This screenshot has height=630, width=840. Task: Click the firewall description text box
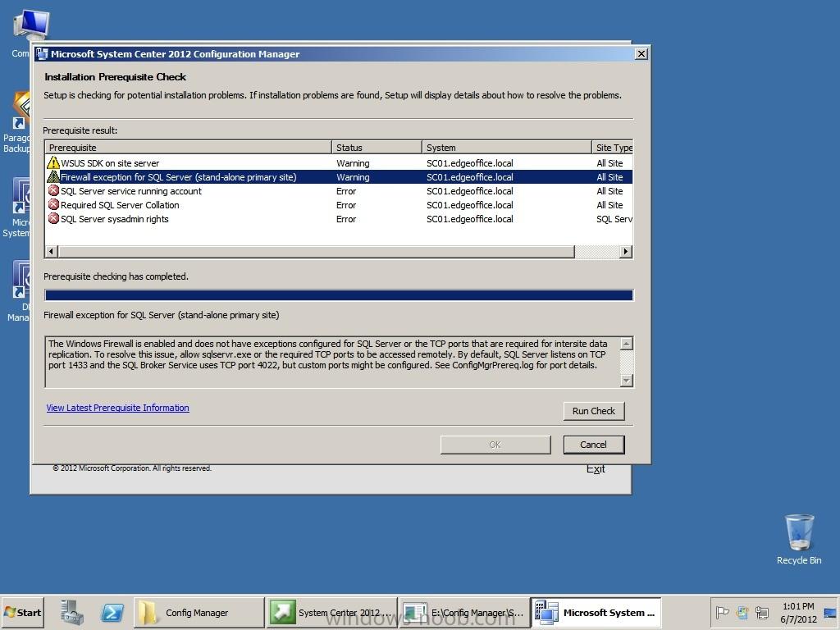point(333,362)
